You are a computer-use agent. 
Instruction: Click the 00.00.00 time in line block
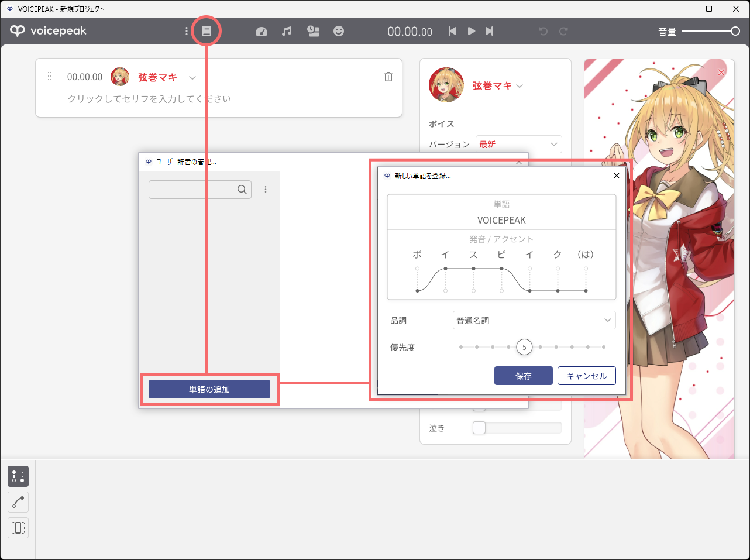pyautogui.click(x=85, y=77)
